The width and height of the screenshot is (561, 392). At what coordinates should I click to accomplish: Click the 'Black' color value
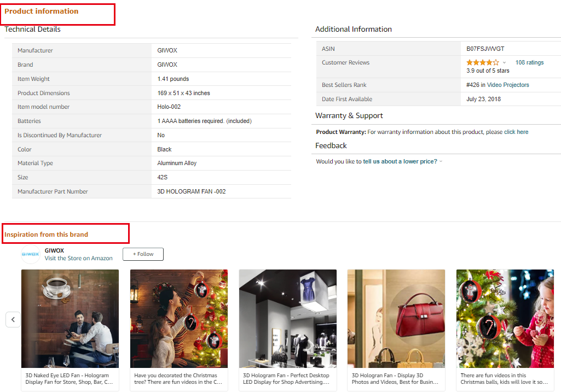pos(164,149)
